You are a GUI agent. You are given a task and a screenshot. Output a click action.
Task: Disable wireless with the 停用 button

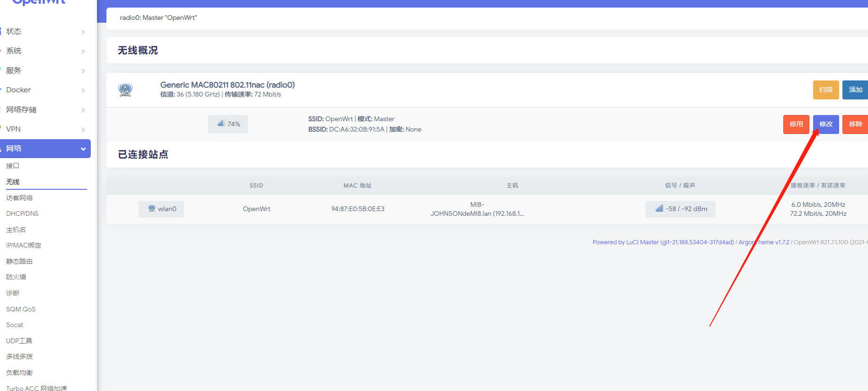pos(796,124)
